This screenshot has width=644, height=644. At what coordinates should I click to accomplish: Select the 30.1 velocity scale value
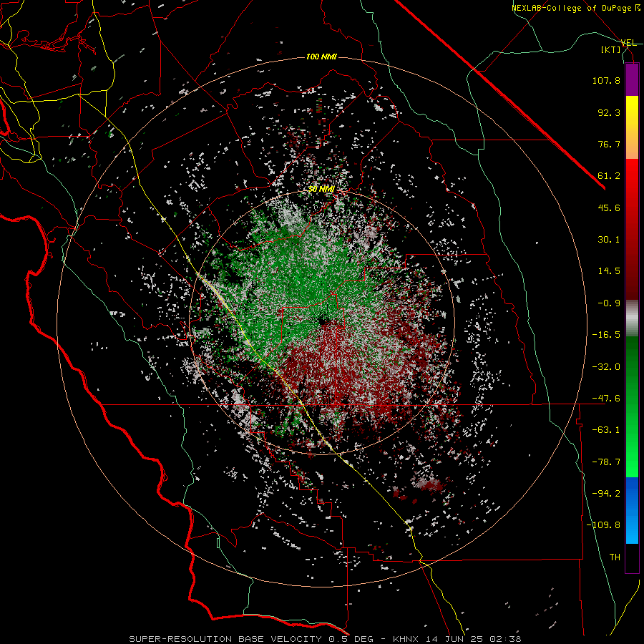click(x=609, y=240)
